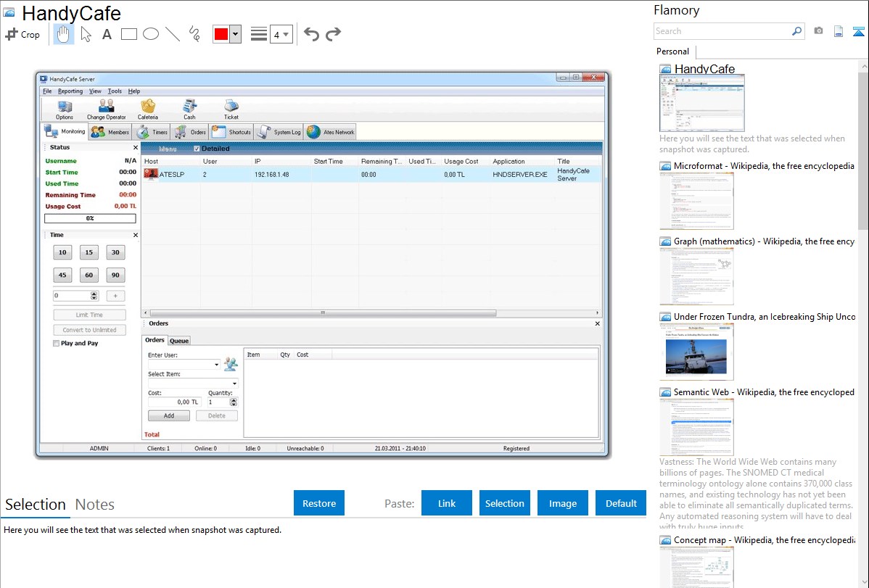Click the user lookup icon in Orders

[231, 364]
